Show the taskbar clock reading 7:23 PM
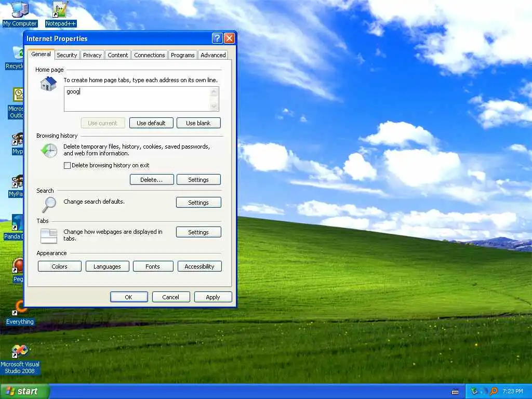The height and width of the screenshot is (399, 532). (512, 392)
